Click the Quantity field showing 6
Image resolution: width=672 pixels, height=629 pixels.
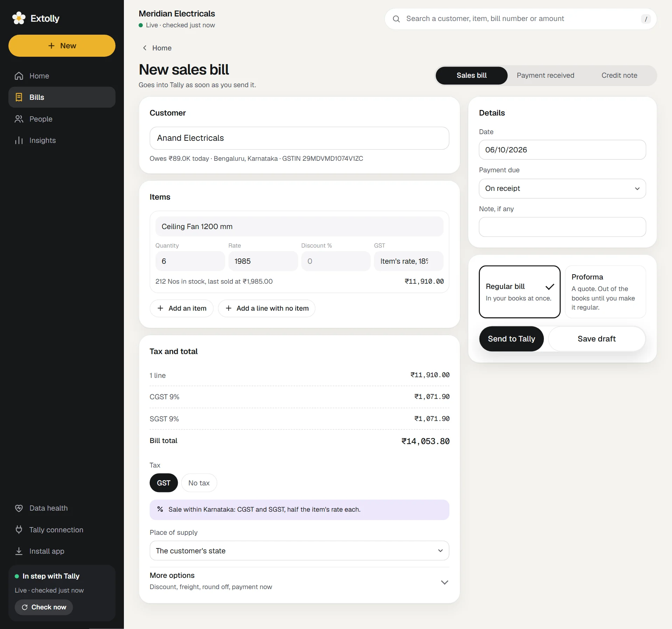(190, 261)
